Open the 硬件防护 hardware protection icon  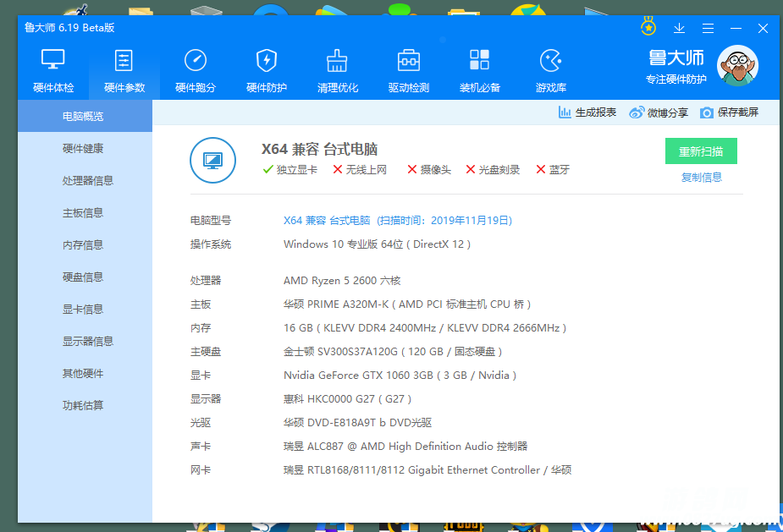pos(267,61)
